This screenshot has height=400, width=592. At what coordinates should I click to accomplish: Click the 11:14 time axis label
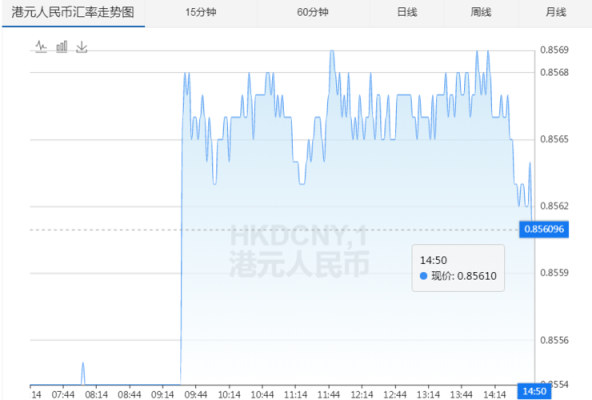tap(295, 395)
